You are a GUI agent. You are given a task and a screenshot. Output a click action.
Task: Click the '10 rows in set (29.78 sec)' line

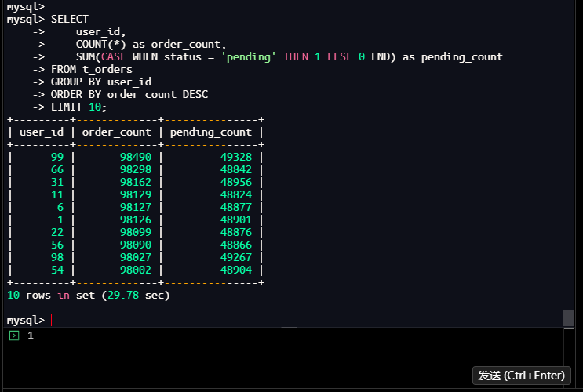89,296
